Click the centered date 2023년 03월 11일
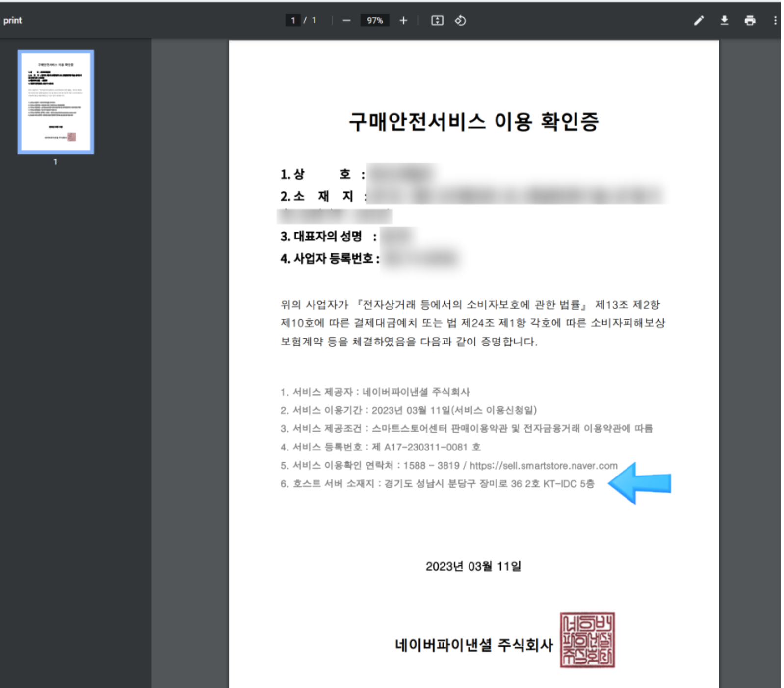This screenshot has width=784, height=688. click(x=473, y=567)
